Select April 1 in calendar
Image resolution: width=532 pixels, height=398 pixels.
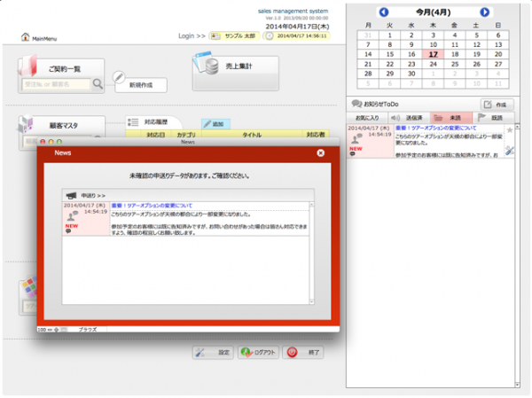390,35
